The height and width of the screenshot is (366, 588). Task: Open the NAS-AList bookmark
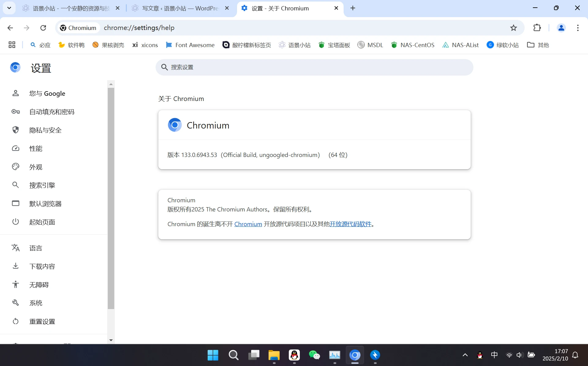pos(460,45)
